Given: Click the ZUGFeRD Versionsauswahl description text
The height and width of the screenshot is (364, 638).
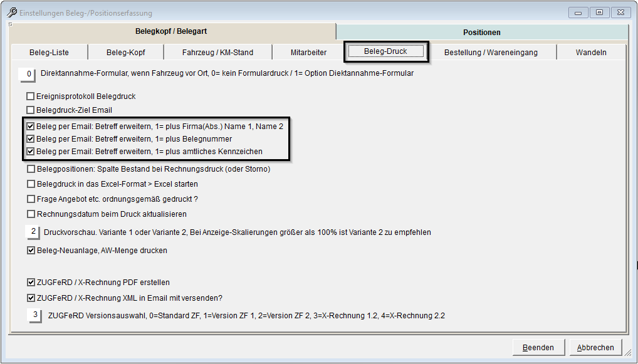Looking at the screenshot, I should (246, 316).
